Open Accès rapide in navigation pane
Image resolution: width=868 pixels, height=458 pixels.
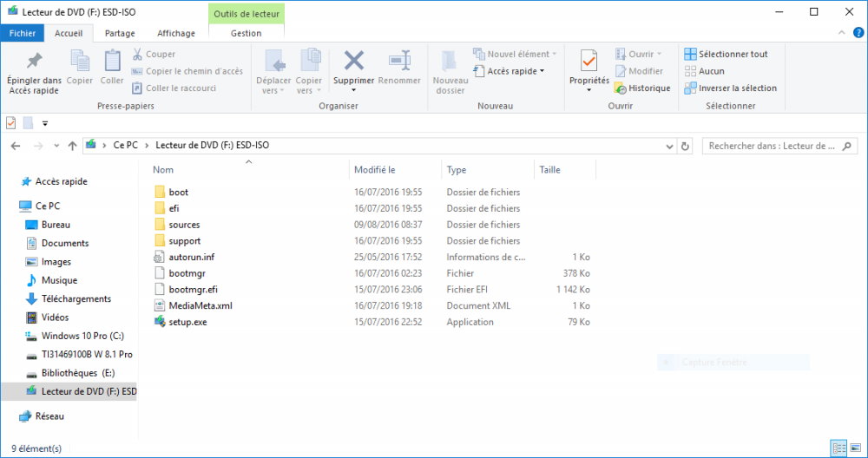[x=61, y=181]
